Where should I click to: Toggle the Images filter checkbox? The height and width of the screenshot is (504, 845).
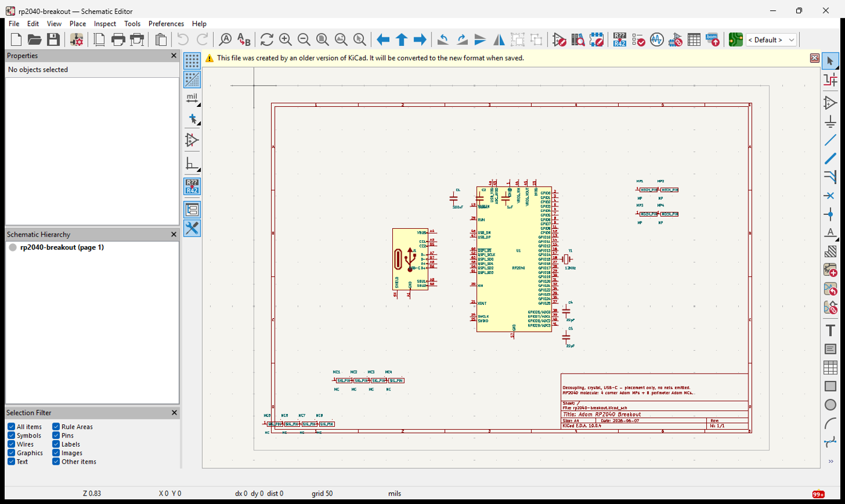click(x=56, y=453)
